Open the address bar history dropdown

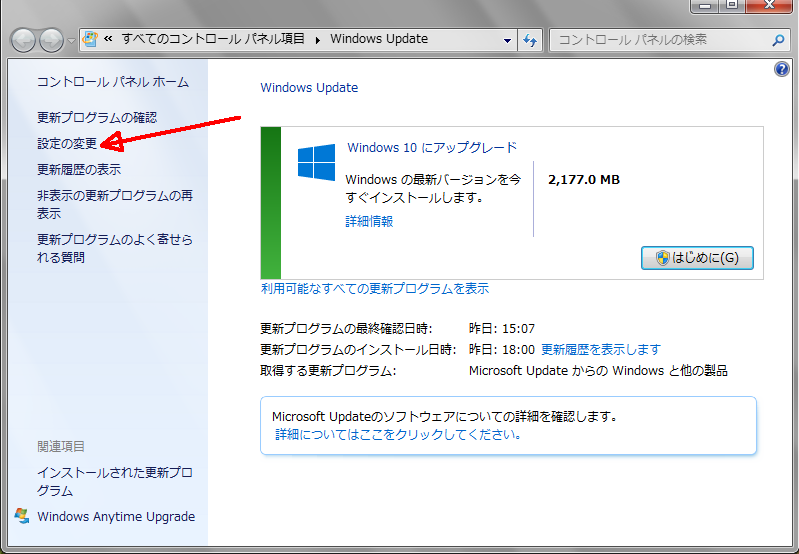click(507, 40)
